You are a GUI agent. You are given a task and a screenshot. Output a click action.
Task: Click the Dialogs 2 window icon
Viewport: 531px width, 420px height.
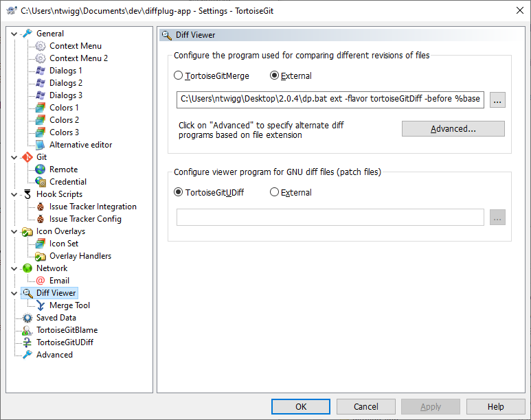[x=41, y=83]
